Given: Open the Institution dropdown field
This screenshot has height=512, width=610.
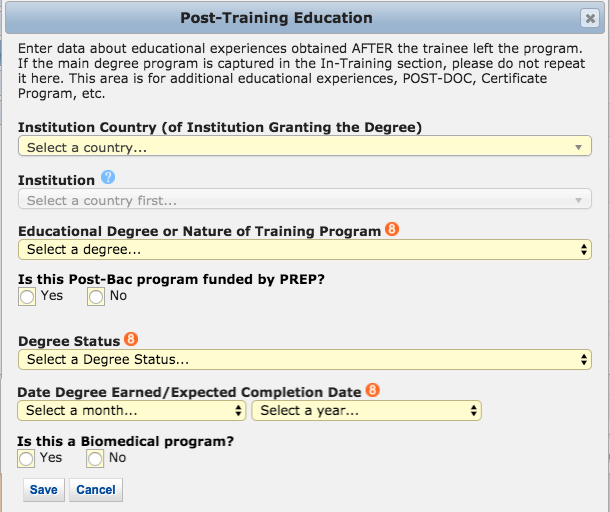Looking at the screenshot, I should [x=304, y=200].
